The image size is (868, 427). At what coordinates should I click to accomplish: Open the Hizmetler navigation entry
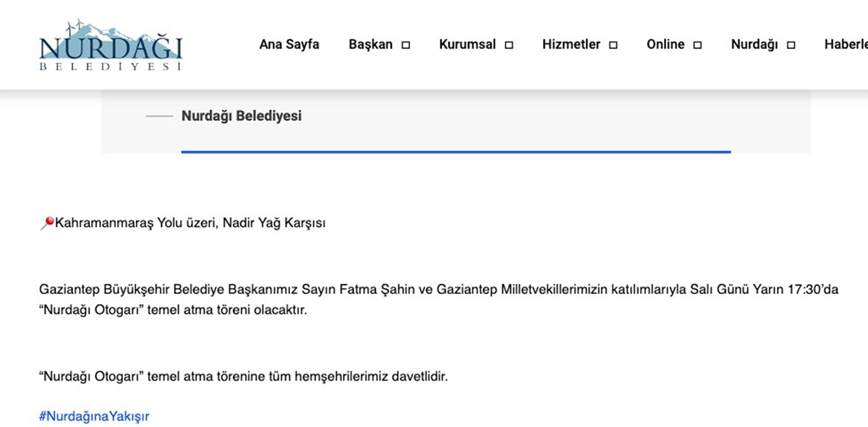571,44
